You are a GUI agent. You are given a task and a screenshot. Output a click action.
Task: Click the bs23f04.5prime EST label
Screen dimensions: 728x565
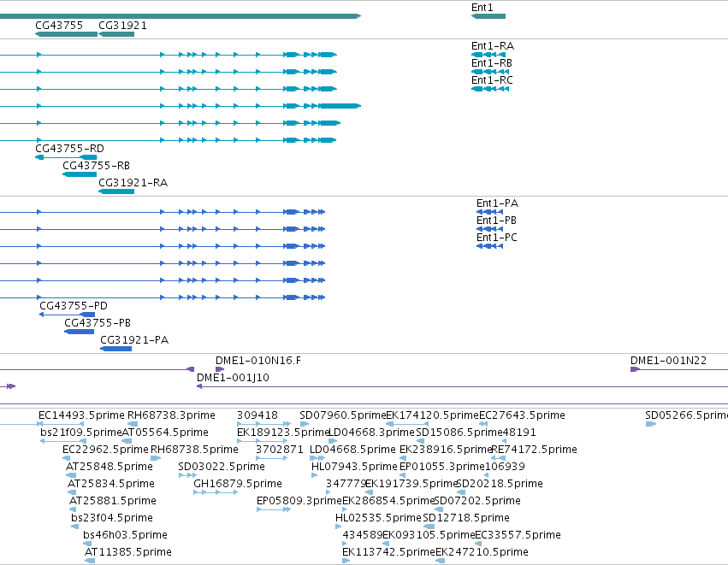pyautogui.click(x=112, y=518)
